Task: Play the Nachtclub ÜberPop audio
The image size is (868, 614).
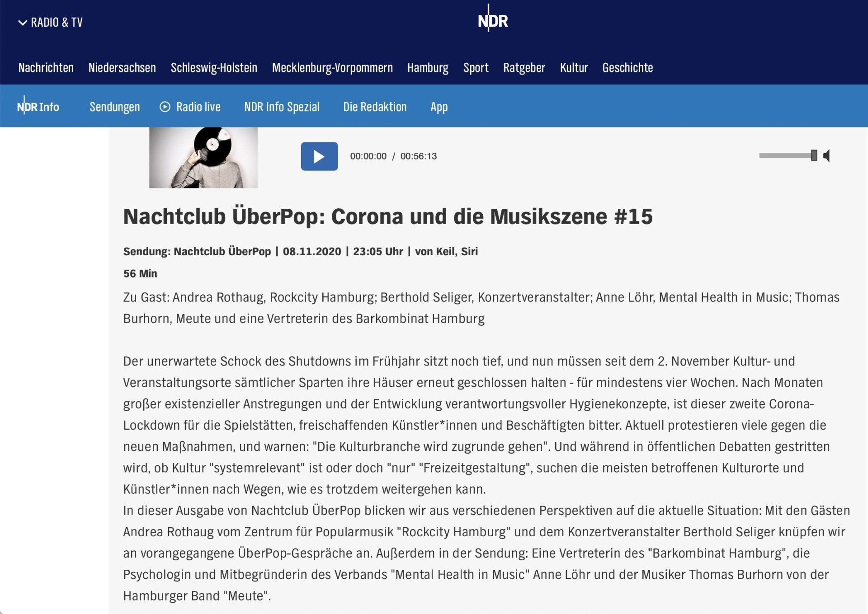Action: click(x=319, y=156)
